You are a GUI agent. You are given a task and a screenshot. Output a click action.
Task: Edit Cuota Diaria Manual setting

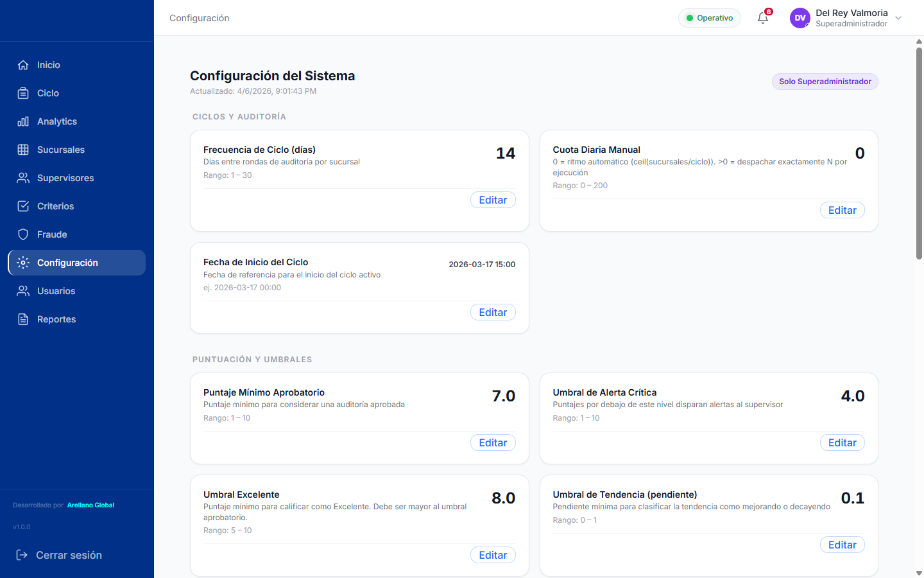(843, 210)
